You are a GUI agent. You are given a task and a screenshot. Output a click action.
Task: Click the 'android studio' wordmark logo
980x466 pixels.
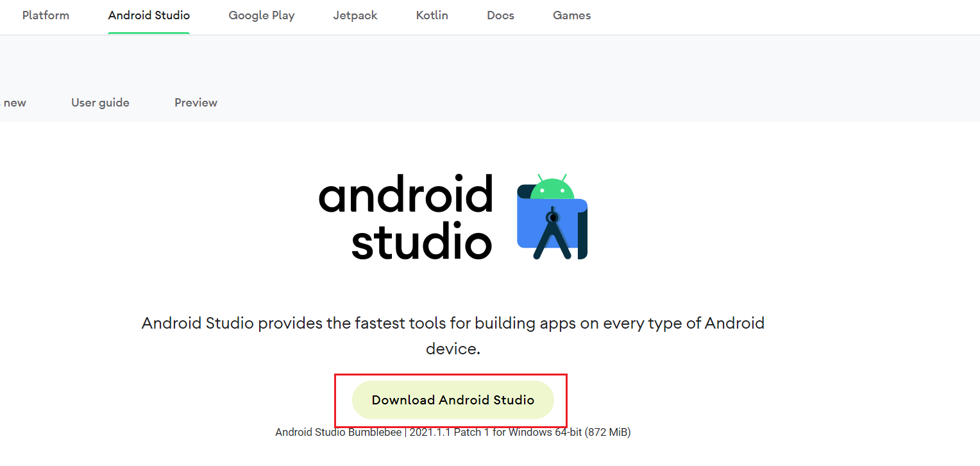click(x=406, y=216)
